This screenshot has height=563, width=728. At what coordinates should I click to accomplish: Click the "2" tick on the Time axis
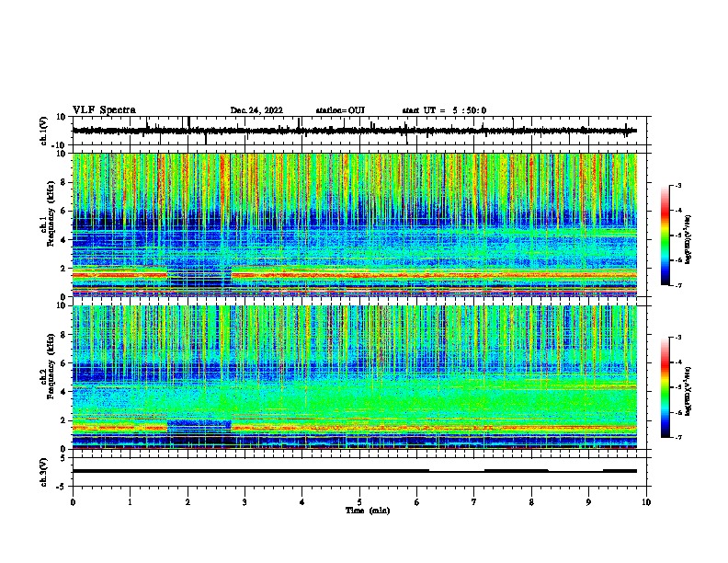click(x=188, y=502)
